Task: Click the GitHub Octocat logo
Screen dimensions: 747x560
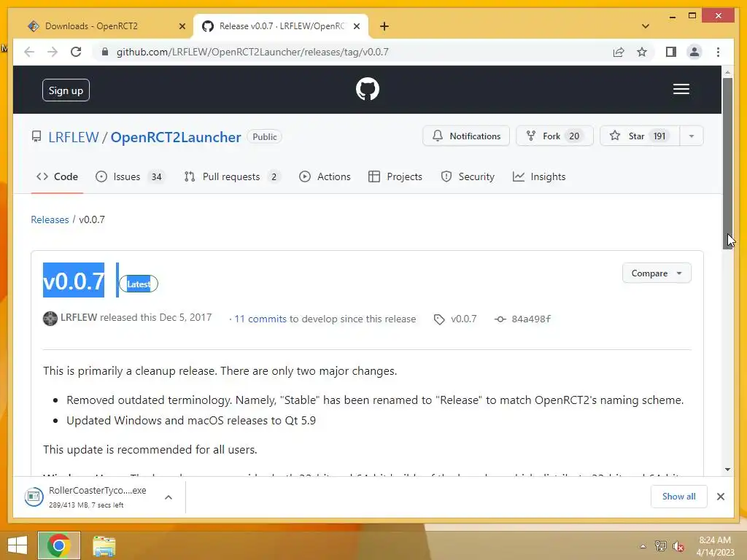Action: pyautogui.click(x=368, y=89)
